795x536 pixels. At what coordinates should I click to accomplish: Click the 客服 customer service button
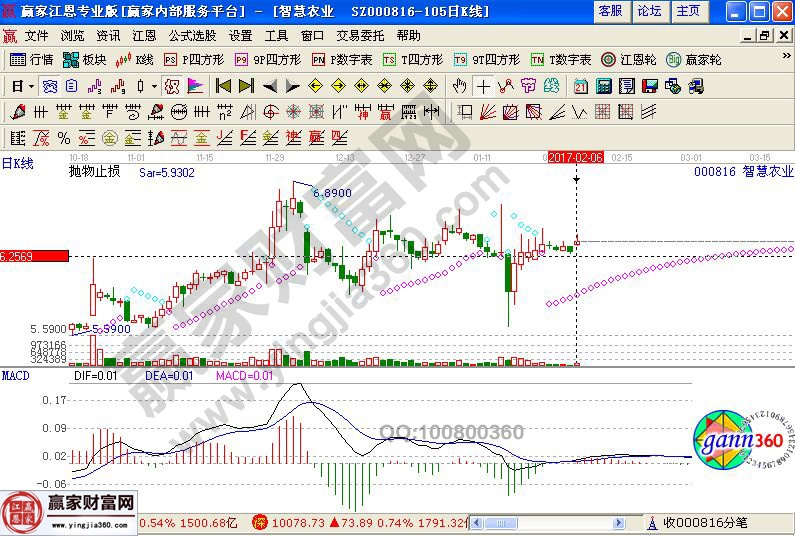coord(610,11)
